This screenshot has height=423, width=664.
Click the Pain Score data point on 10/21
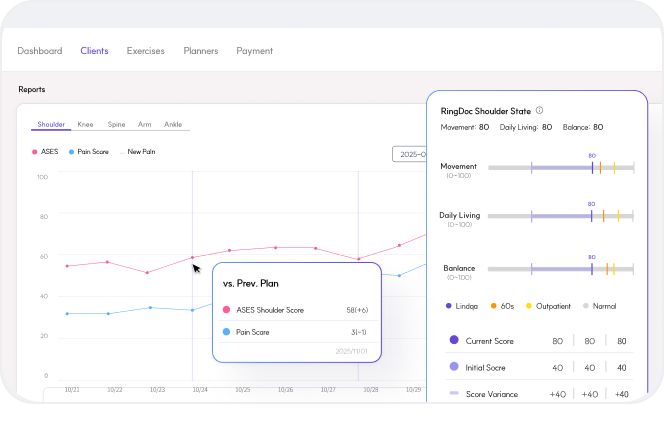coord(67,314)
